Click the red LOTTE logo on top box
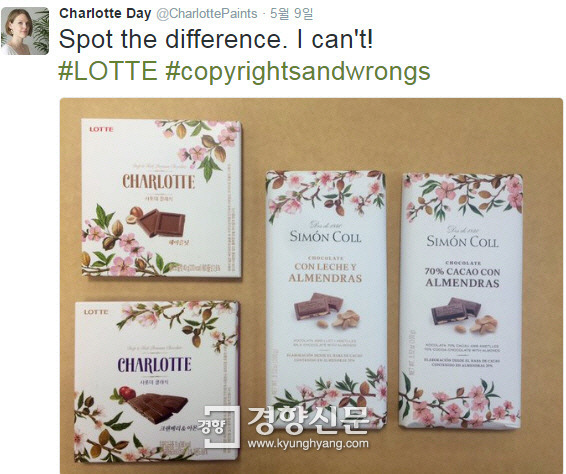566x474 pixels. [x=101, y=129]
